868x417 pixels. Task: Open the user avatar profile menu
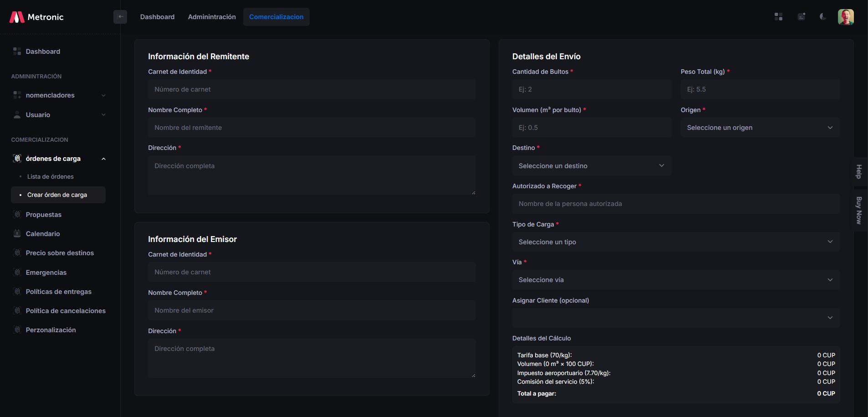tap(845, 17)
